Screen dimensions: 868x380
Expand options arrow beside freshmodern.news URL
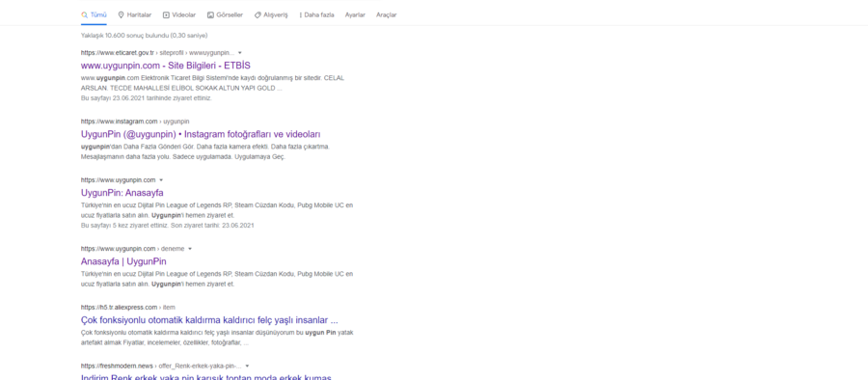point(247,366)
